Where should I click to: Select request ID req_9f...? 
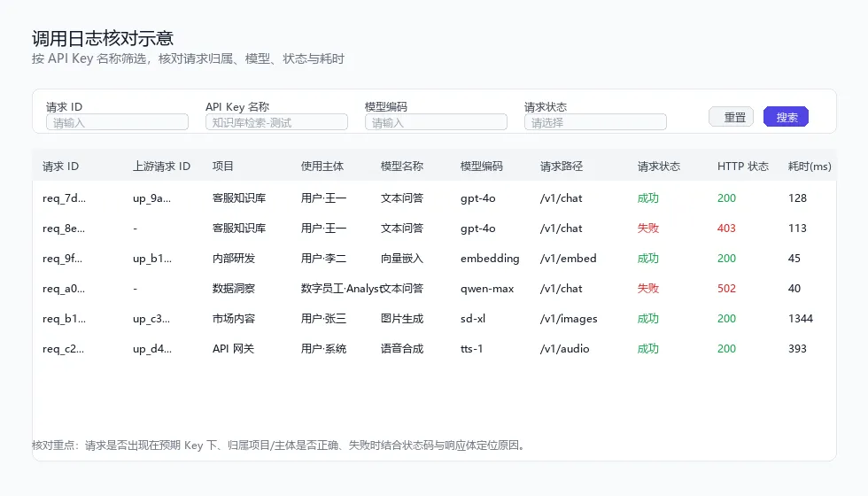[63, 259]
